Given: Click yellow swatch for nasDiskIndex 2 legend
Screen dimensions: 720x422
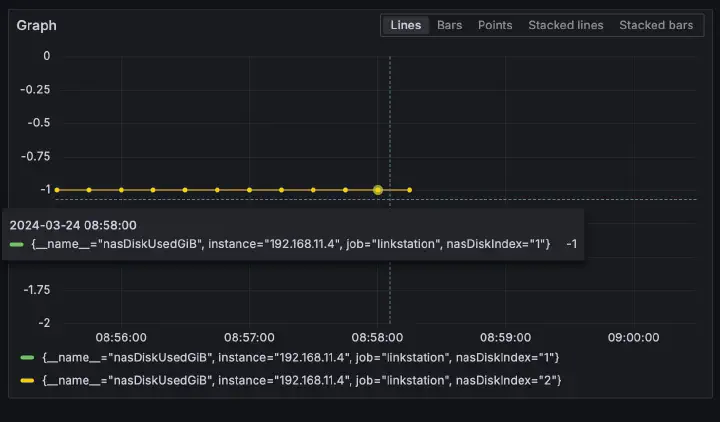Looking at the screenshot, I should point(27,380).
